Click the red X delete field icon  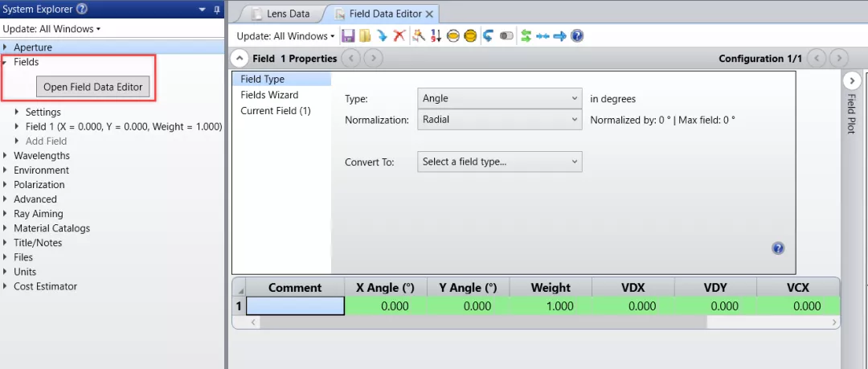[x=399, y=36]
